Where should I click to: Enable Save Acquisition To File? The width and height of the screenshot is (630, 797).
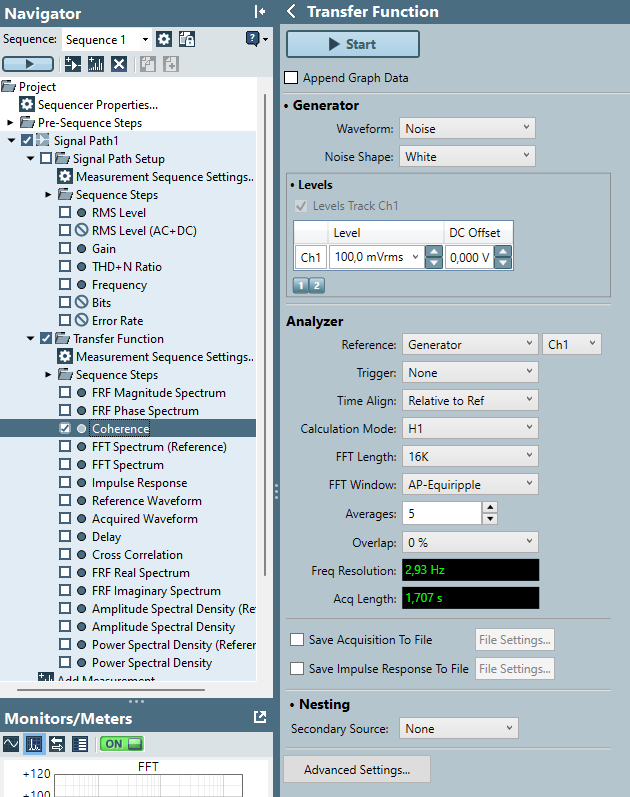[297, 639]
